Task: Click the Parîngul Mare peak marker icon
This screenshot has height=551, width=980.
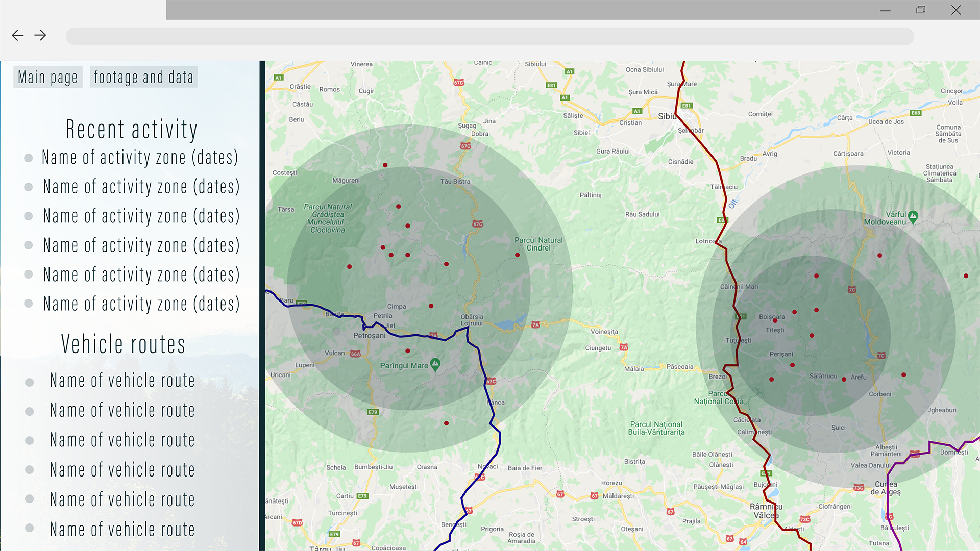Action: coord(435,364)
